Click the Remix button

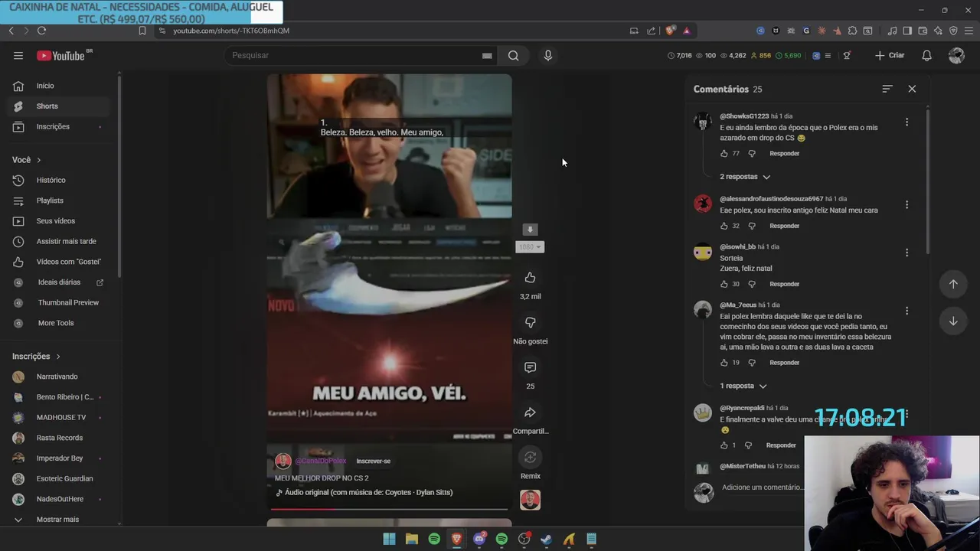point(530,458)
